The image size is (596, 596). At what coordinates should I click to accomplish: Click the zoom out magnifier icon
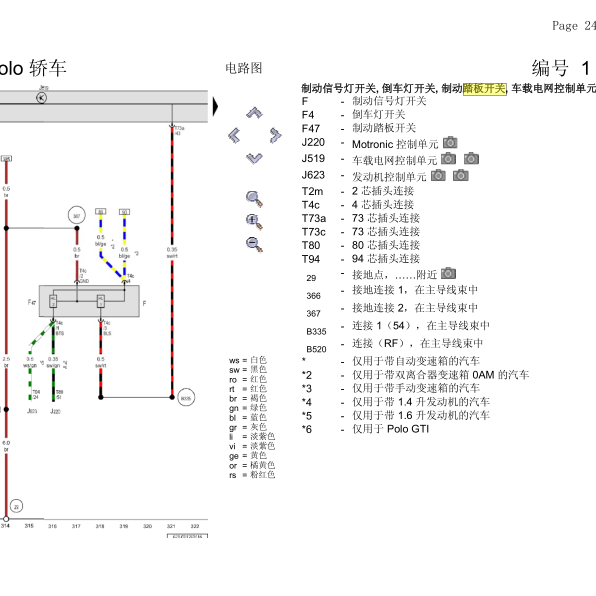click(254, 244)
